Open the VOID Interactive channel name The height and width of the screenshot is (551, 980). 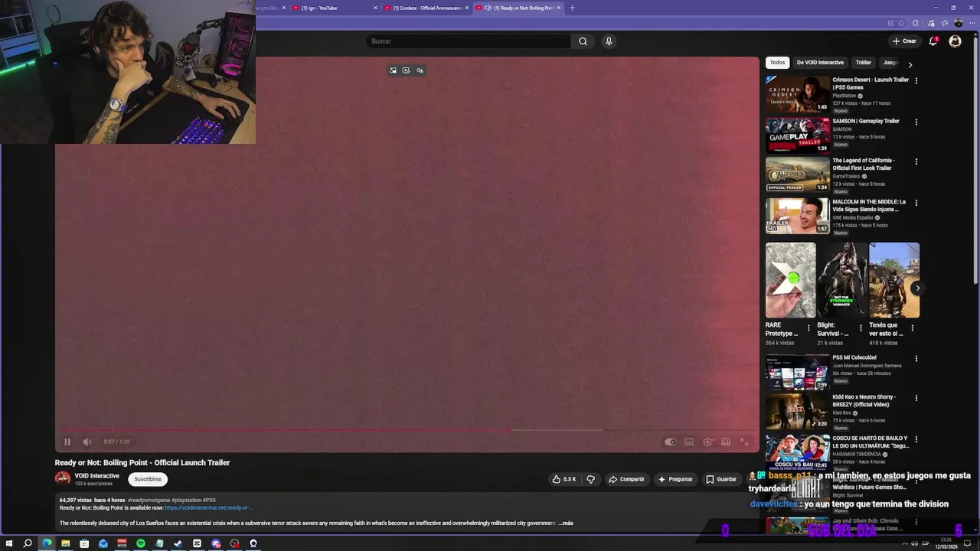[96, 476]
